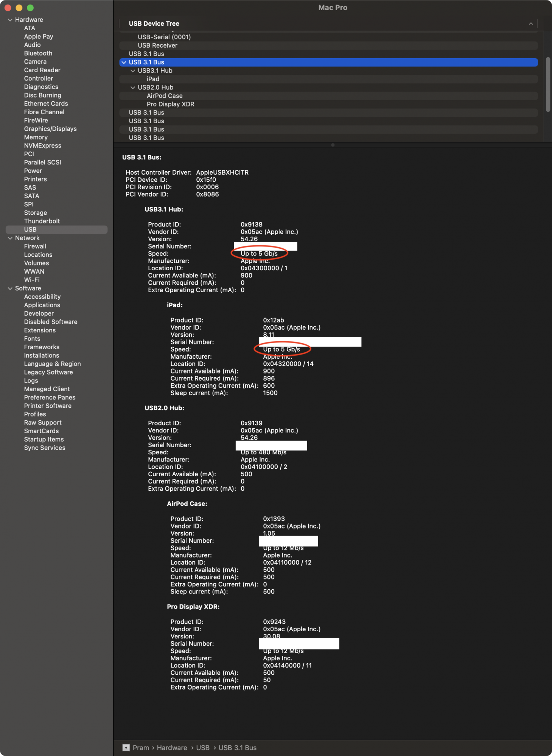Collapse the USB2.0 Hub tree node
Image resolution: width=552 pixels, height=756 pixels.
click(x=133, y=87)
